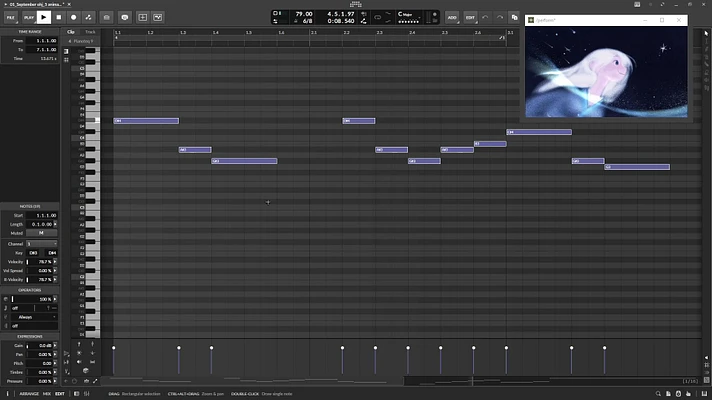Open the FILE menu
This screenshot has width=712, height=400.
point(10,17)
